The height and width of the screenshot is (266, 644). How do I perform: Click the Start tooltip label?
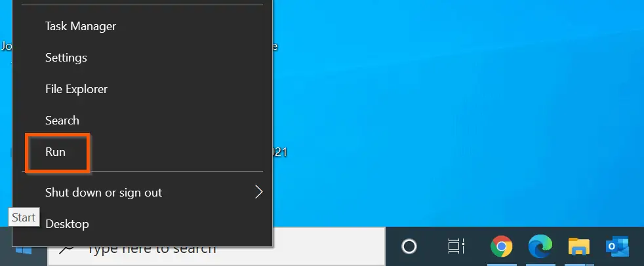(x=24, y=217)
